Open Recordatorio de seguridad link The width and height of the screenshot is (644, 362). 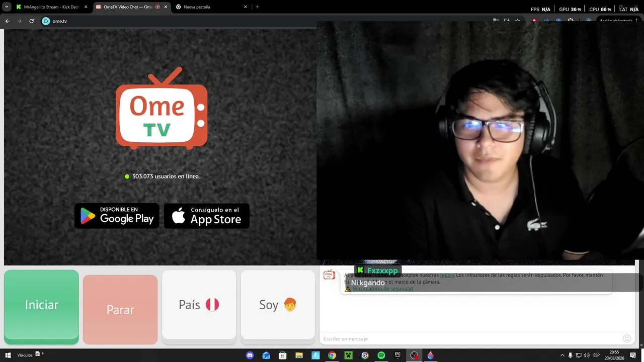click(382, 289)
